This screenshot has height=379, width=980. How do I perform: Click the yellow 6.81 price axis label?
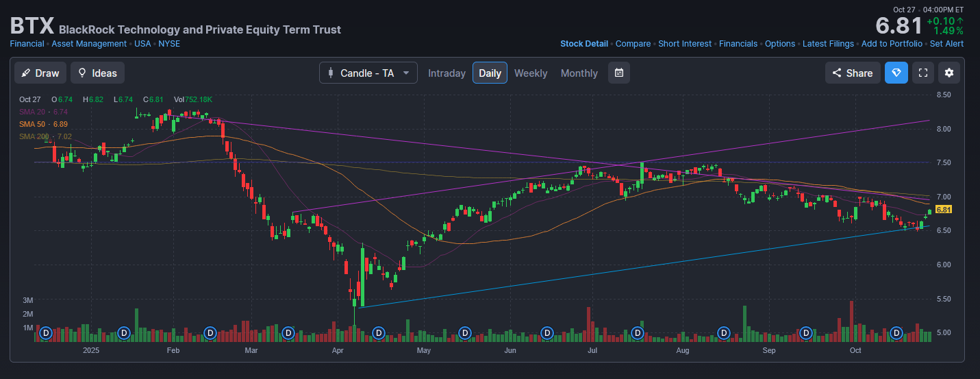coord(944,210)
